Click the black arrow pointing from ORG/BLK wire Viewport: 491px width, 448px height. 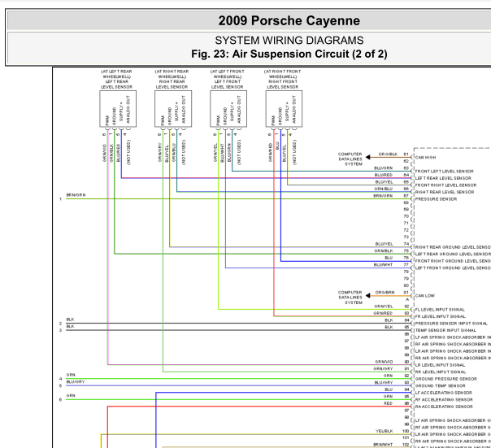tap(368, 157)
